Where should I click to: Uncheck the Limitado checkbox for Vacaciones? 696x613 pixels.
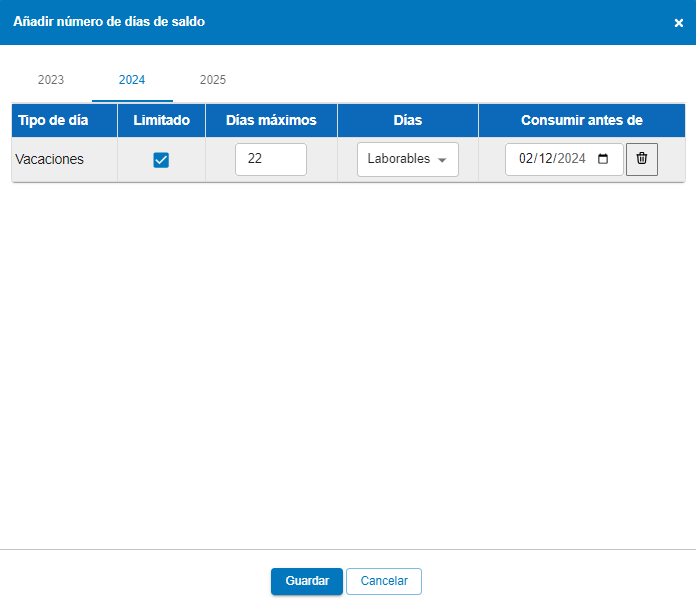(161, 160)
